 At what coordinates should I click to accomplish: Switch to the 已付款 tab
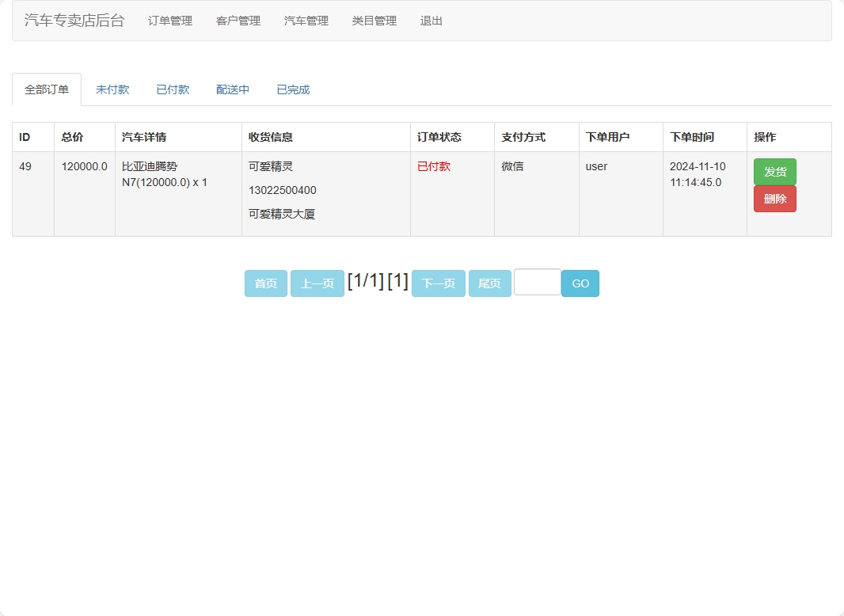[x=172, y=89]
